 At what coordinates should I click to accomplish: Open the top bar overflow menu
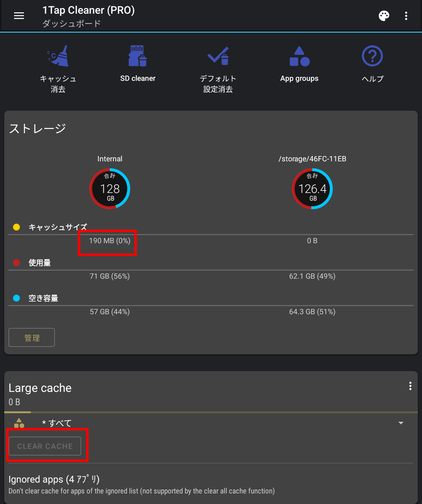tap(406, 16)
